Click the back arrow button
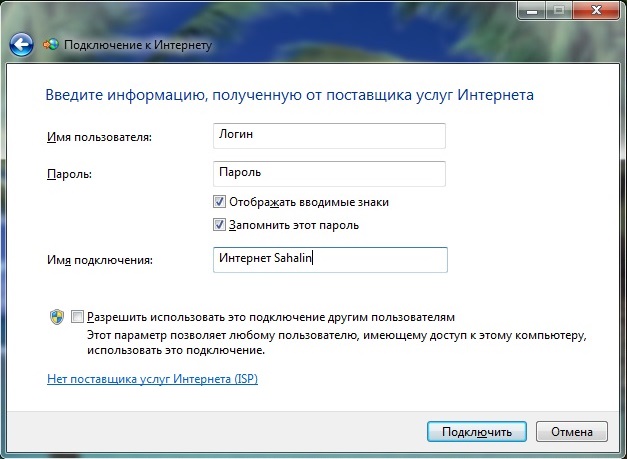 (x=21, y=44)
